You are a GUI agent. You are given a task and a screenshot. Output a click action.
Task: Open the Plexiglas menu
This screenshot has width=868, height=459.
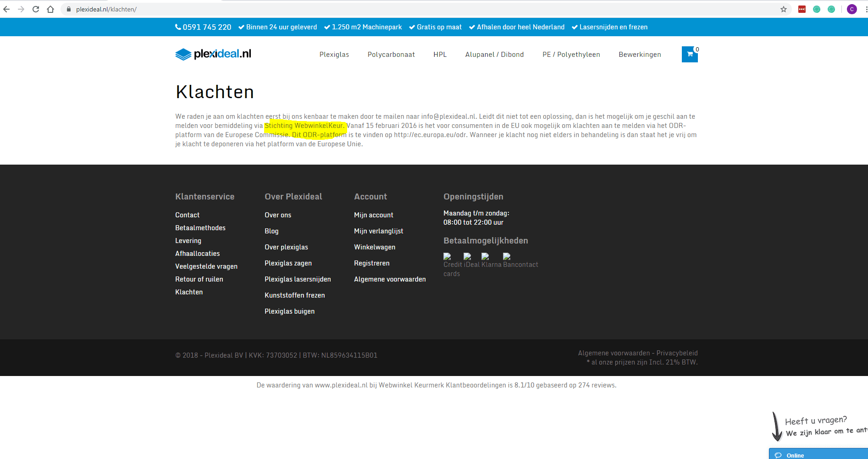pyautogui.click(x=334, y=55)
